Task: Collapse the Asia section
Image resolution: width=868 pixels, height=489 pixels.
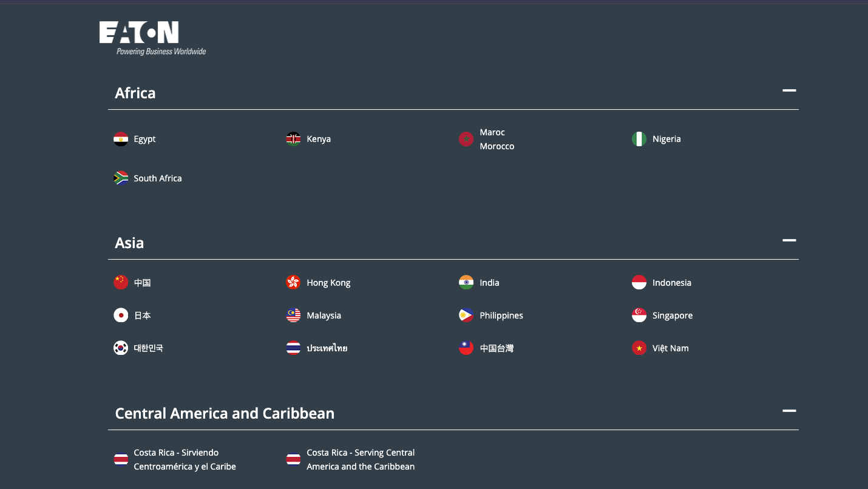Action: click(x=788, y=241)
